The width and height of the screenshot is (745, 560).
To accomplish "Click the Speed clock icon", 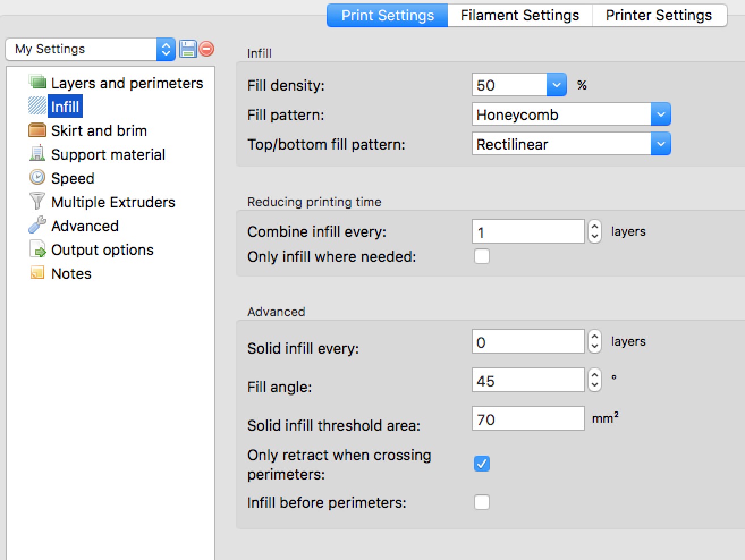I will coord(37,177).
